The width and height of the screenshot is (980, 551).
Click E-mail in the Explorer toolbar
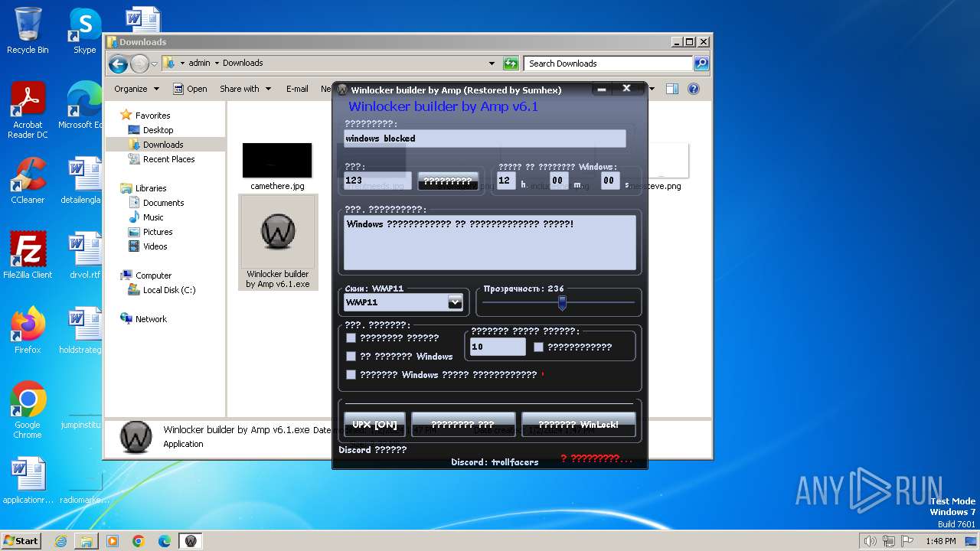tap(297, 89)
